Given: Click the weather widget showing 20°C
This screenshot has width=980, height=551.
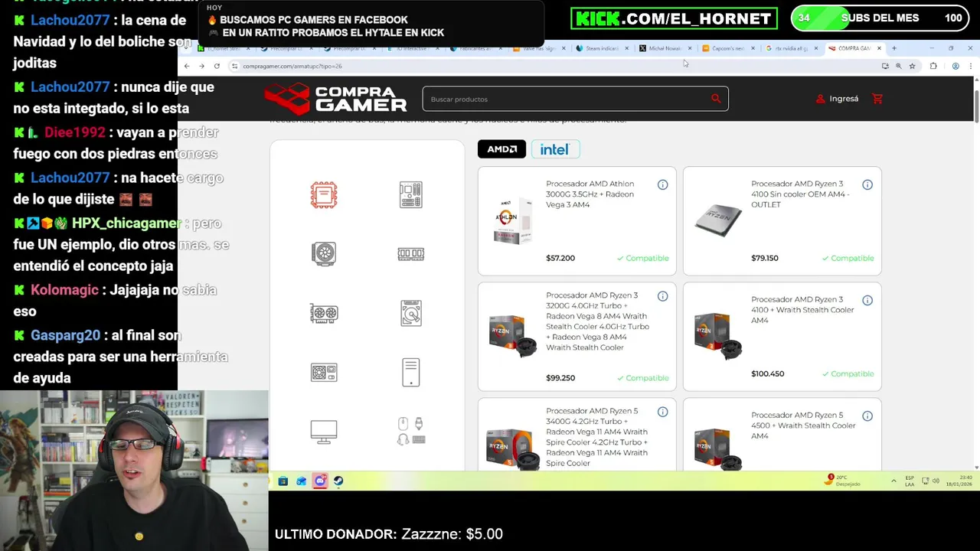Looking at the screenshot, I should (844, 481).
